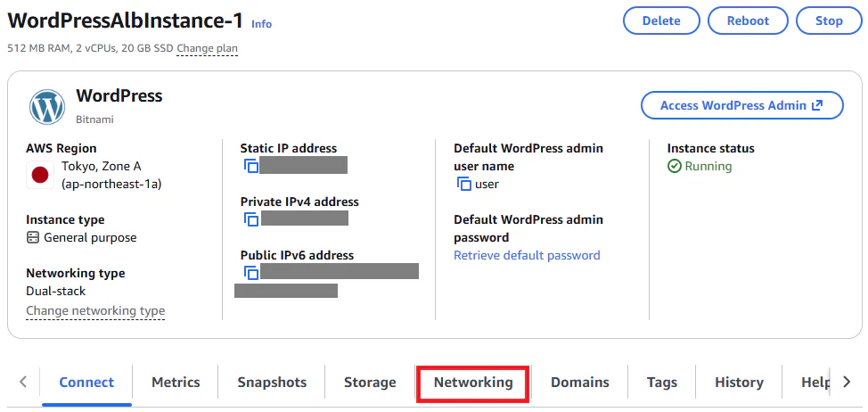
Task: Click the General purpose instance type icon
Action: (x=33, y=237)
